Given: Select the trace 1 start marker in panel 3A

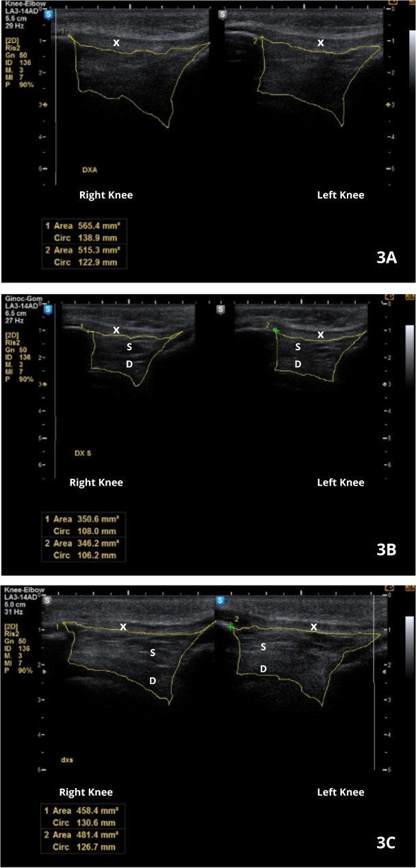Looking at the screenshot, I should point(70,37).
